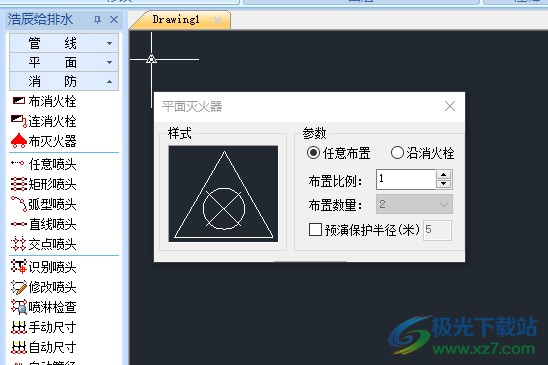This screenshot has width=548, height=365.
Task: Enable the 预演保护半径(米) checkbox
Action: point(315,230)
